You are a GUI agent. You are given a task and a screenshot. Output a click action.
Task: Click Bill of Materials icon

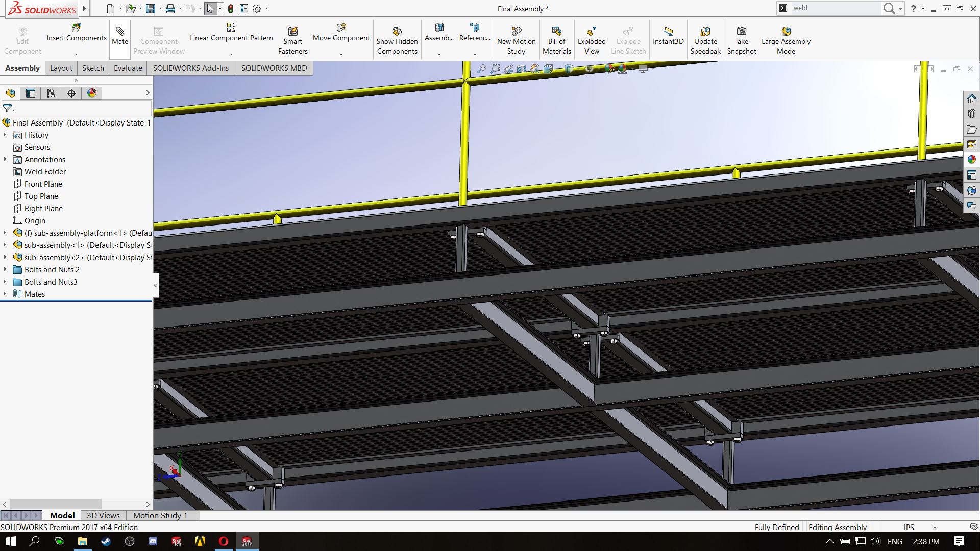click(556, 40)
